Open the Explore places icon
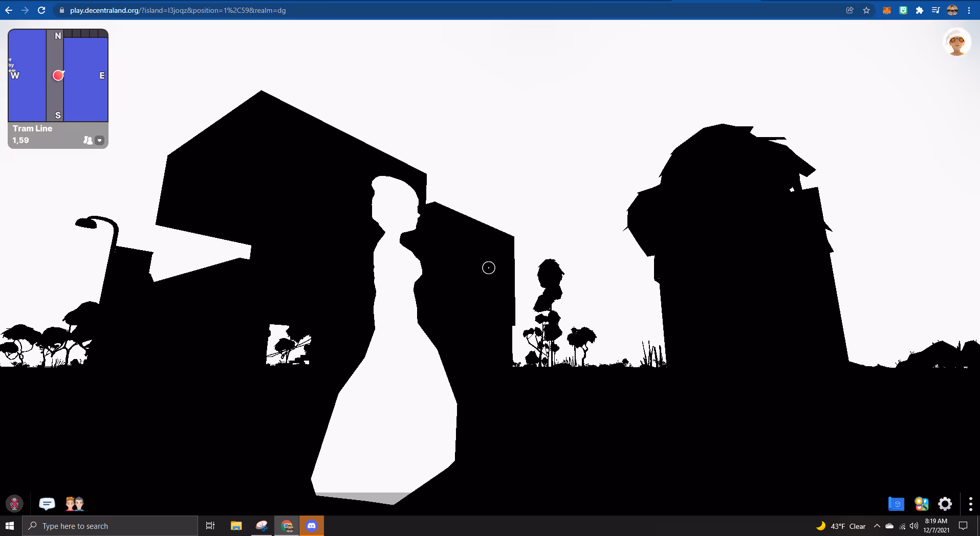980x536 pixels. click(921, 504)
